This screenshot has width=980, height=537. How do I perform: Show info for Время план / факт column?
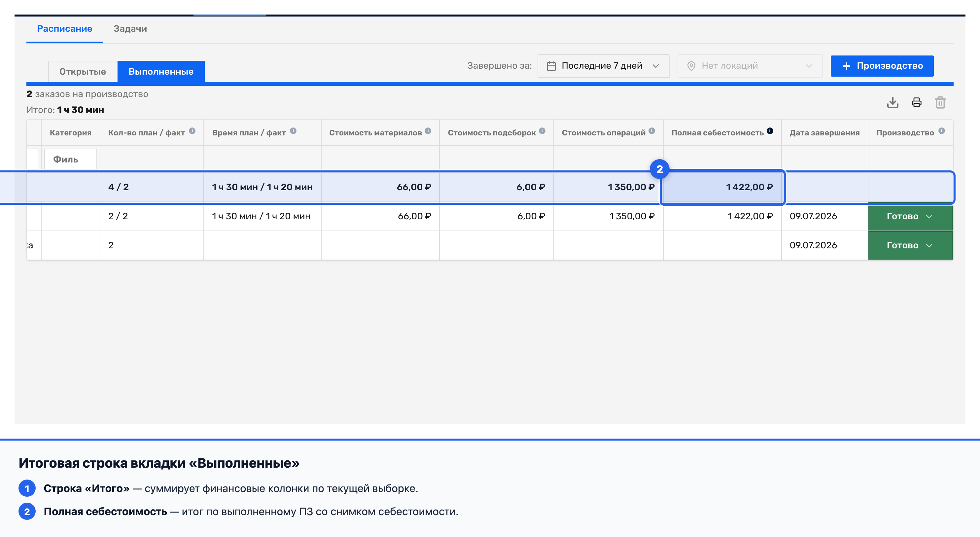(293, 131)
